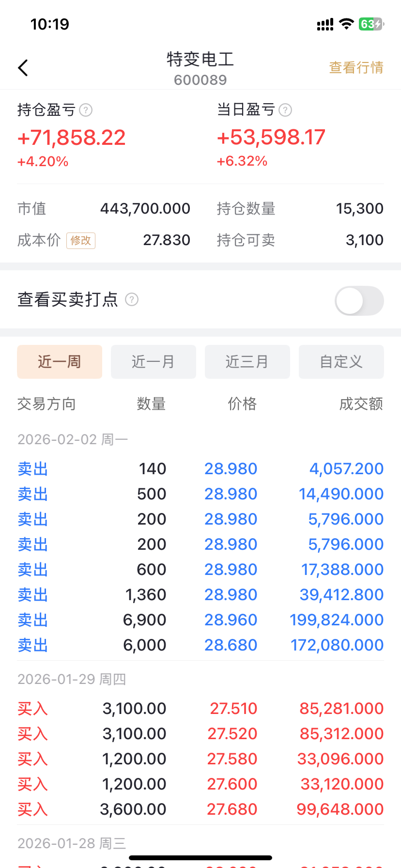
Task: Tap the +6.32% percentage
Action: [x=242, y=161]
